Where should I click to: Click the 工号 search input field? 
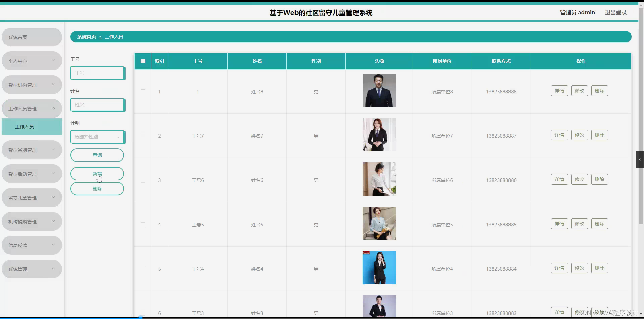[97, 73]
